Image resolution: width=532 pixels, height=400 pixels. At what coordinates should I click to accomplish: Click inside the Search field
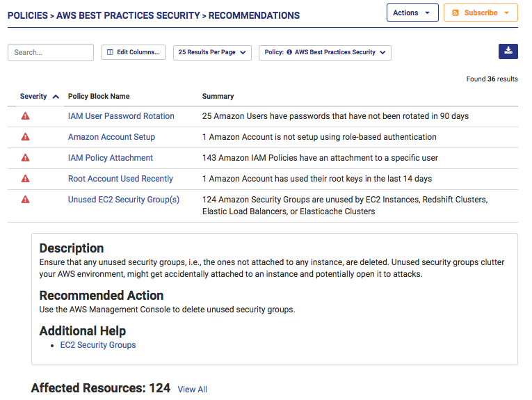(51, 53)
